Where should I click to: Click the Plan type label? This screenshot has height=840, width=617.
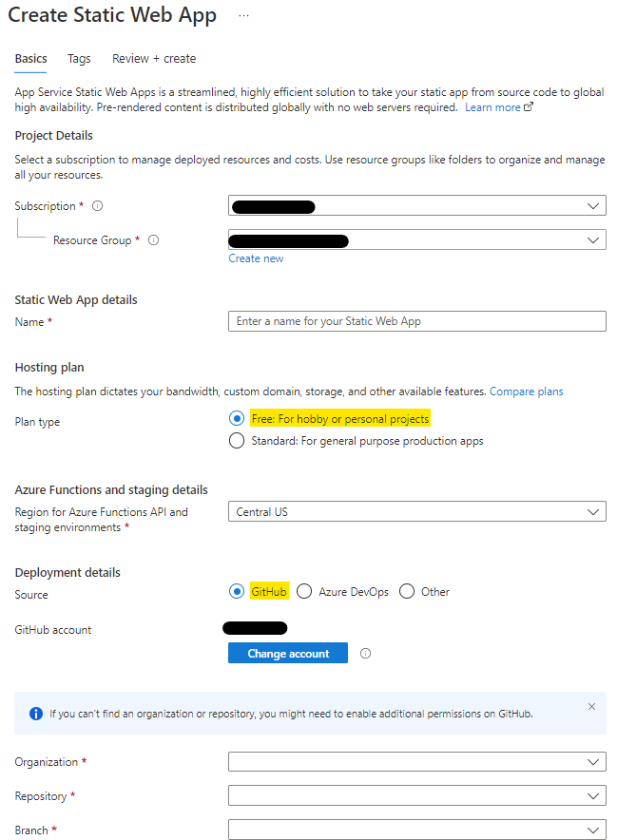[37, 422]
